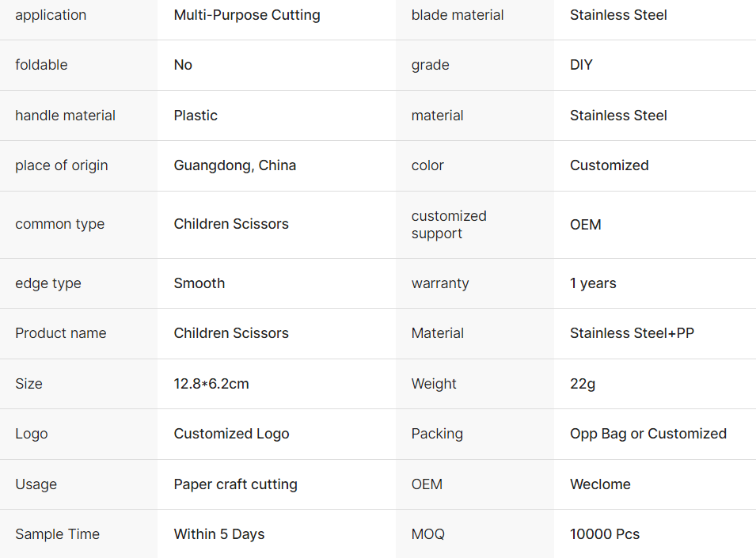Click the '1 years' warranty value
The height and width of the screenshot is (558, 756).
[593, 283]
